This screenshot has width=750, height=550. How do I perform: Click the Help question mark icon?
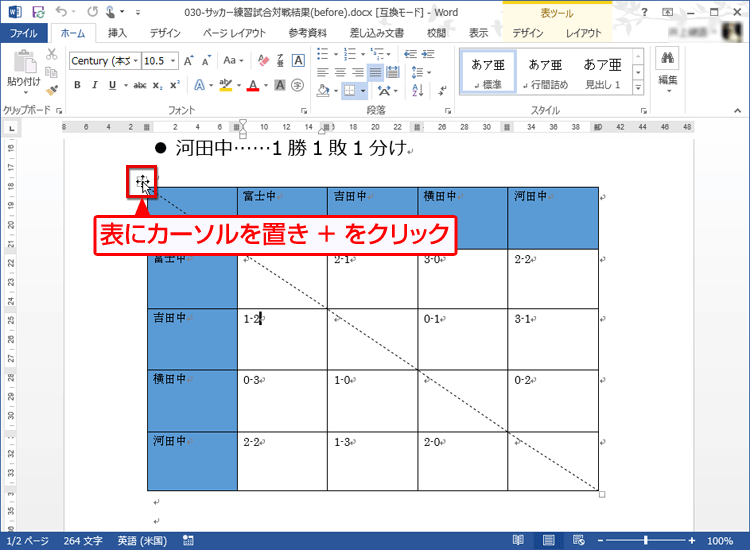[644, 12]
